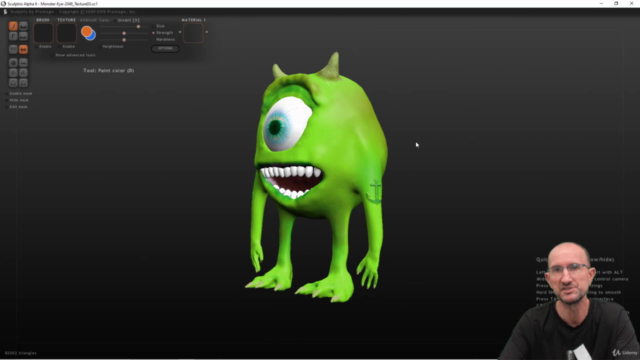This screenshot has height=360, width=640.
Task: Select the Paint color tool
Action: (x=13, y=26)
